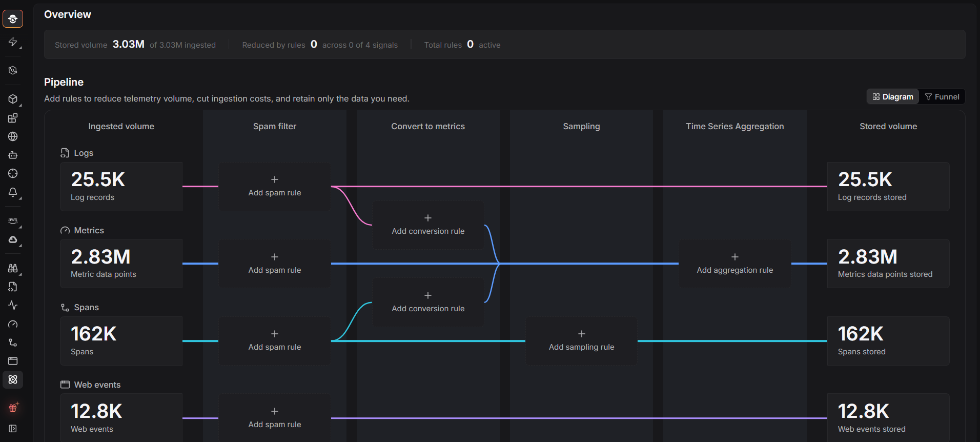
Task: Open the hexagon icon below the lightning bolt
Action: pos(13,70)
